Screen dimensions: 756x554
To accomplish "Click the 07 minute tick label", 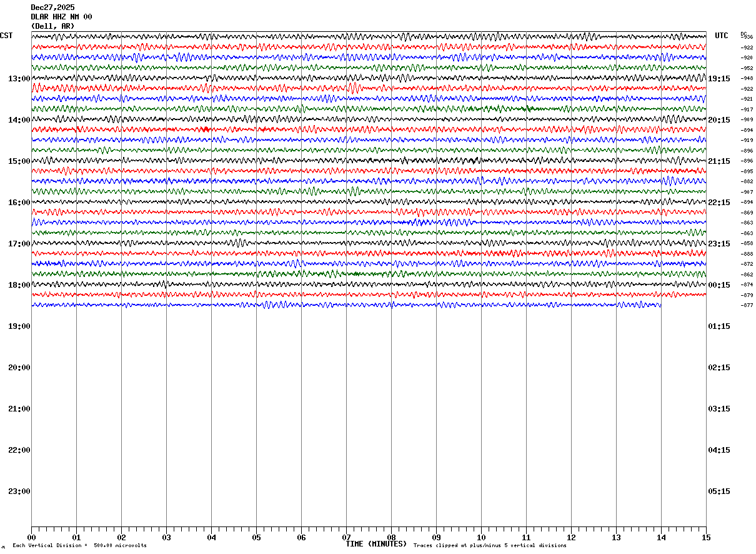I will pos(346,538).
